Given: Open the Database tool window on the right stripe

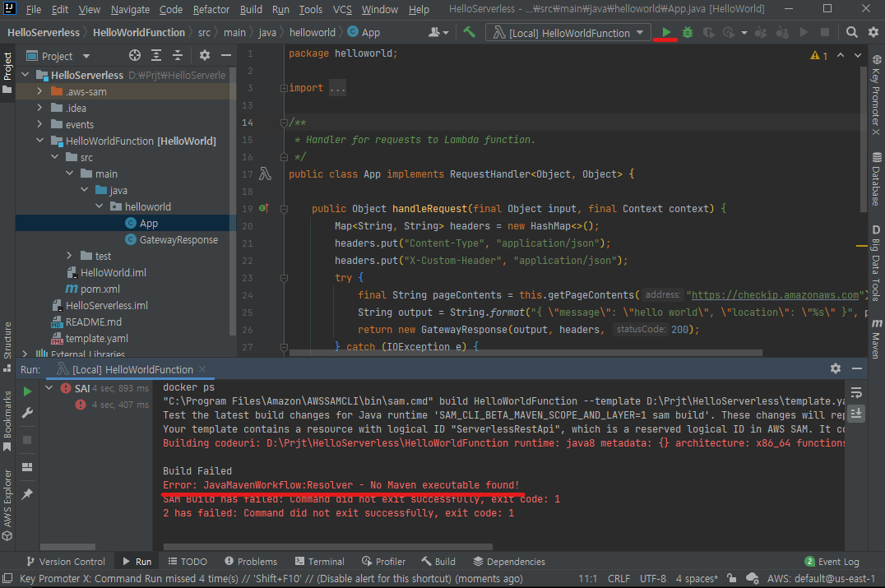Looking at the screenshot, I should coord(876,179).
